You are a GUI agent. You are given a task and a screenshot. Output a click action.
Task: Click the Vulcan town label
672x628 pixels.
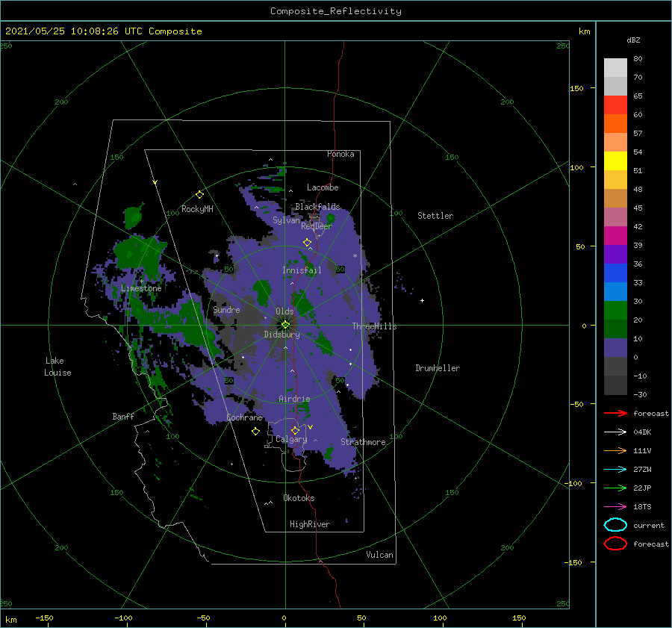(379, 555)
